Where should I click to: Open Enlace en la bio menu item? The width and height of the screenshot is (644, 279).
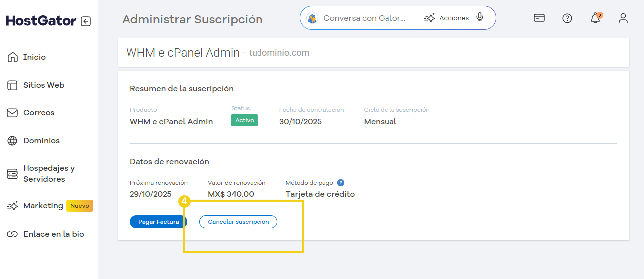54,234
